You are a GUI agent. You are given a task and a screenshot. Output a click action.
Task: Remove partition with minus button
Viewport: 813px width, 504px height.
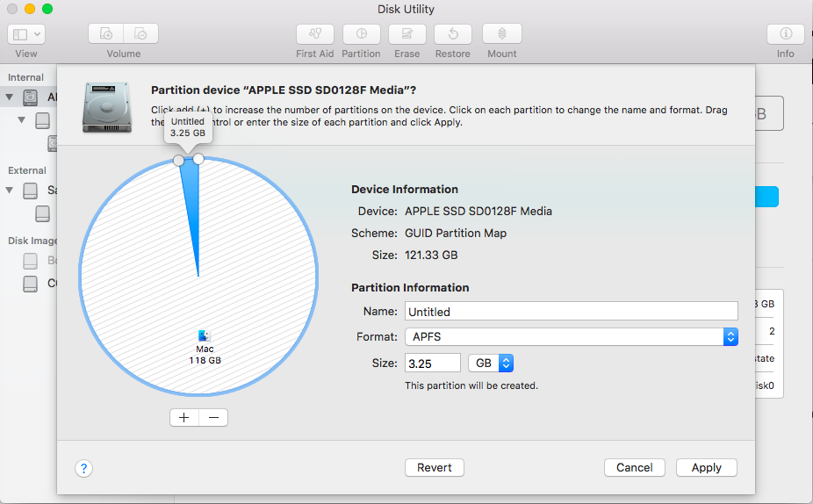213,417
